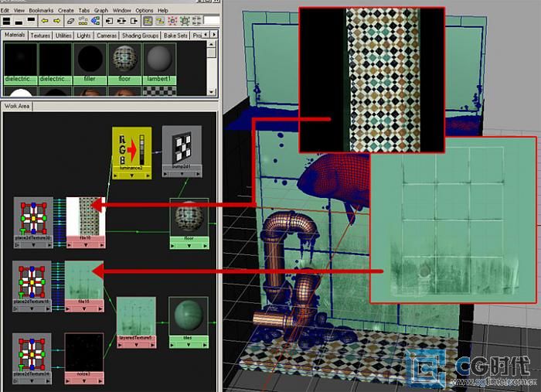The image size is (541, 392).
Task: Click the green framed box toolbar icon
Action: click(185, 21)
